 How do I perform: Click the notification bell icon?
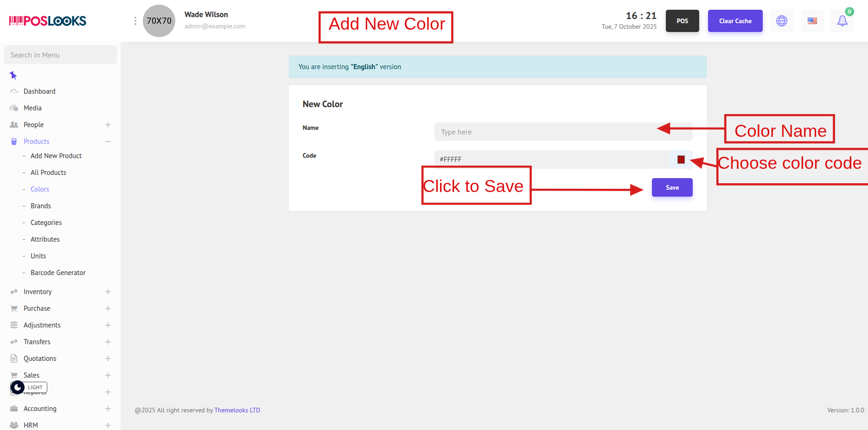point(842,21)
